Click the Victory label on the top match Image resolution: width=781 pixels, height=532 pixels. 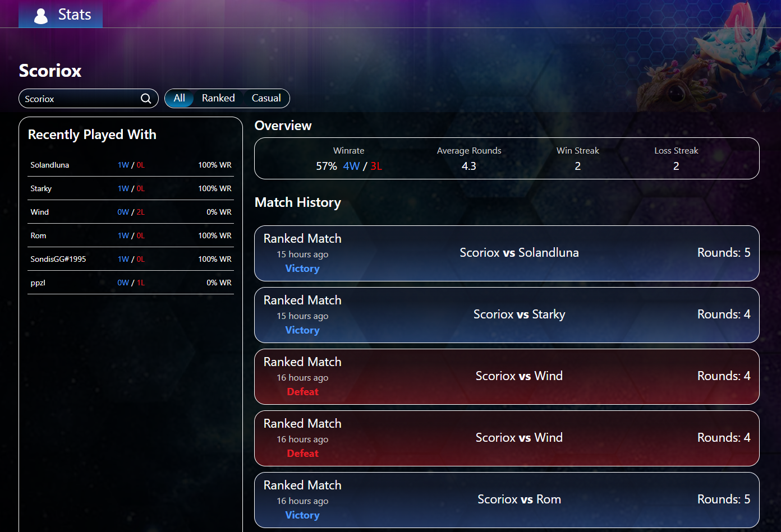[302, 269]
